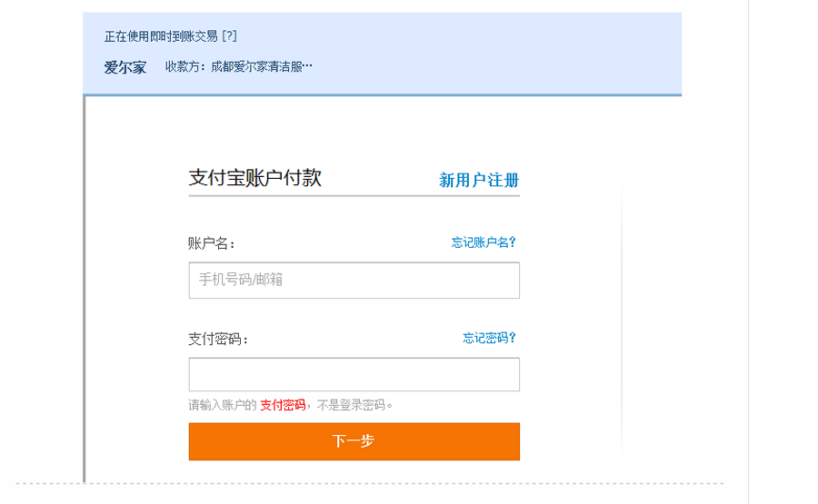Viewport: 818px width, 504px height.
Task: Open the 新用户注册 registration link
Action: pyautogui.click(x=479, y=181)
